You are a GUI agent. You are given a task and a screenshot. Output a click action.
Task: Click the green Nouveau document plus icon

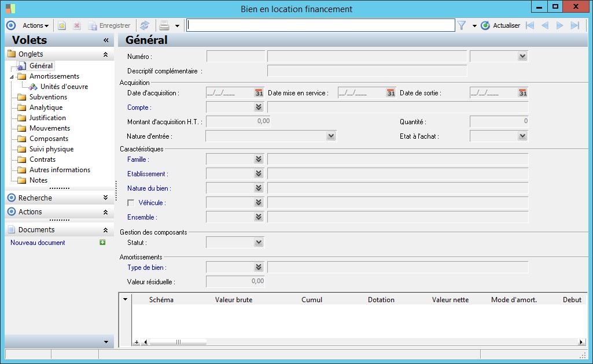coord(102,243)
